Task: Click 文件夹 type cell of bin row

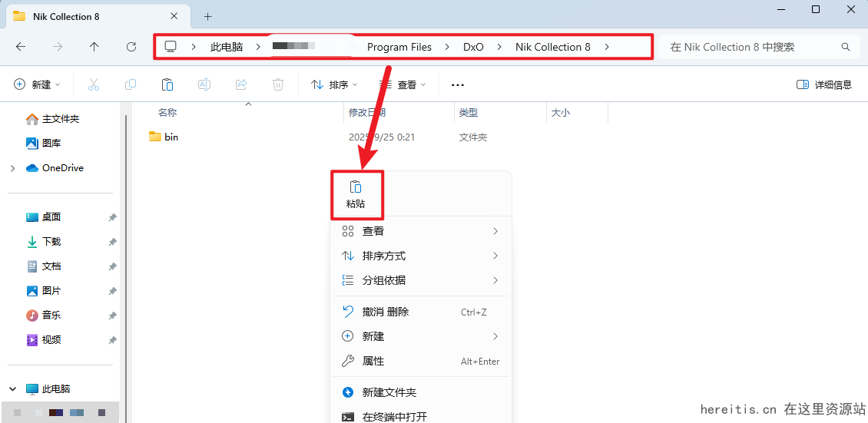Action: coord(472,137)
